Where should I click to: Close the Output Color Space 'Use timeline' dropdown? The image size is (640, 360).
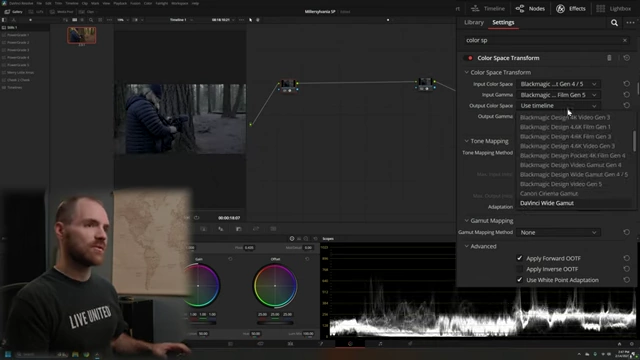(558, 105)
